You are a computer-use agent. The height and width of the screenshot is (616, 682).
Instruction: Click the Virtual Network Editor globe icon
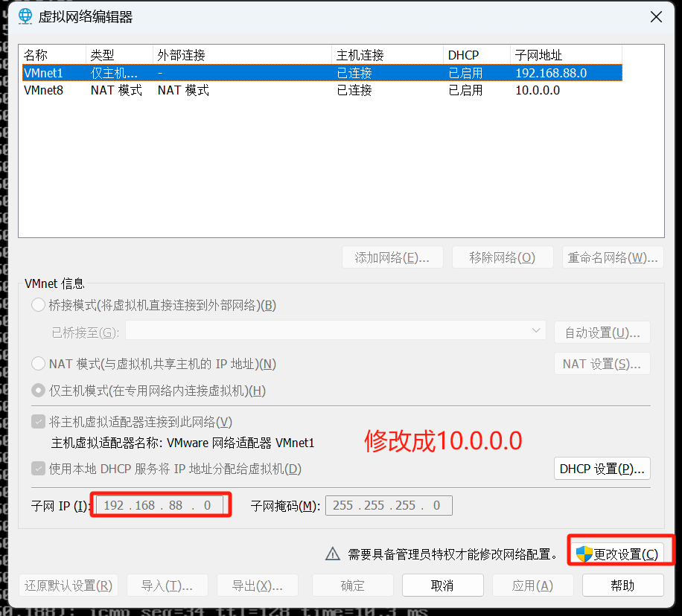click(25, 16)
